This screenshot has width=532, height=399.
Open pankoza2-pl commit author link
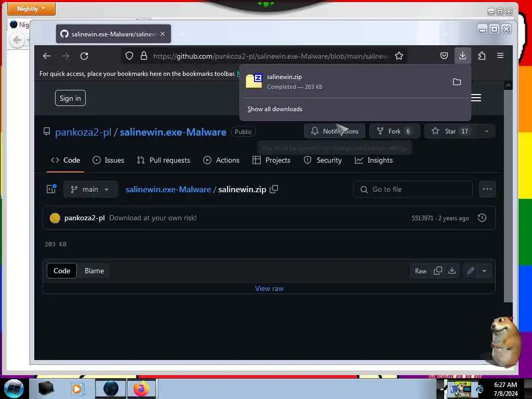(85, 218)
